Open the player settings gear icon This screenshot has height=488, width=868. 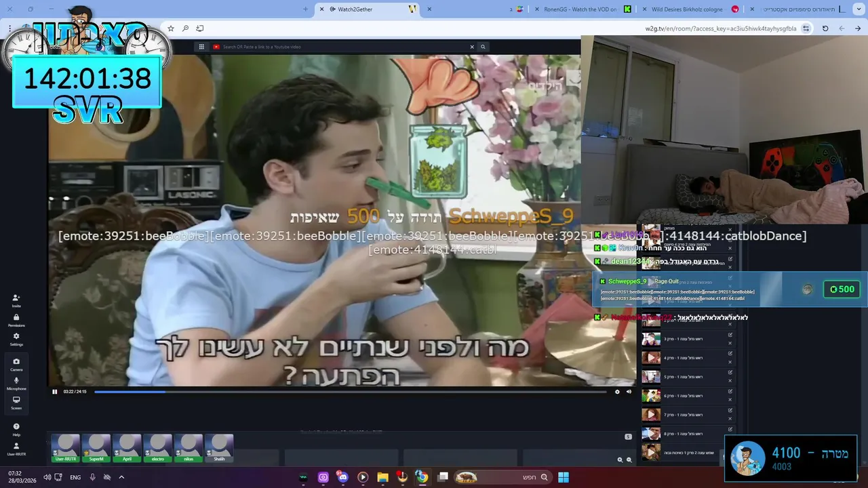617,391
